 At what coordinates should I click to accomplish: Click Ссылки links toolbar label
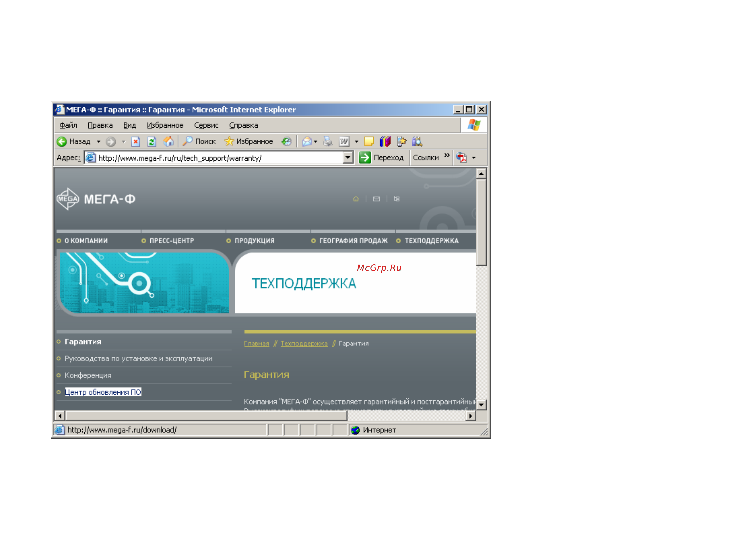click(x=426, y=158)
